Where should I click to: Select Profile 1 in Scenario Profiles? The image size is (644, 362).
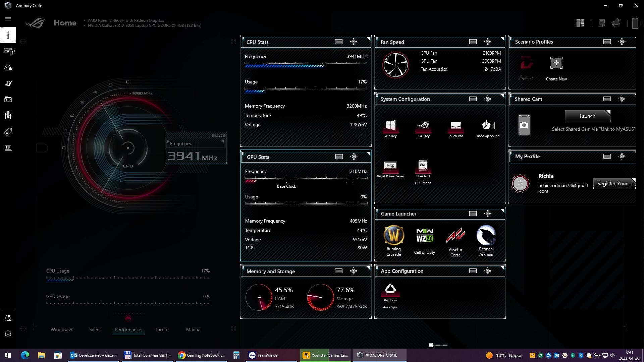(526, 68)
